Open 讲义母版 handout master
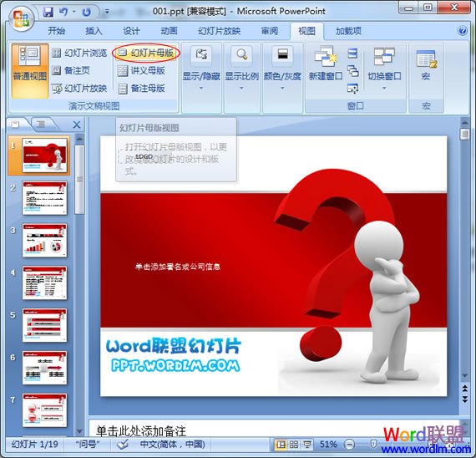Screen dimensions: 476x458 point(141,71)
